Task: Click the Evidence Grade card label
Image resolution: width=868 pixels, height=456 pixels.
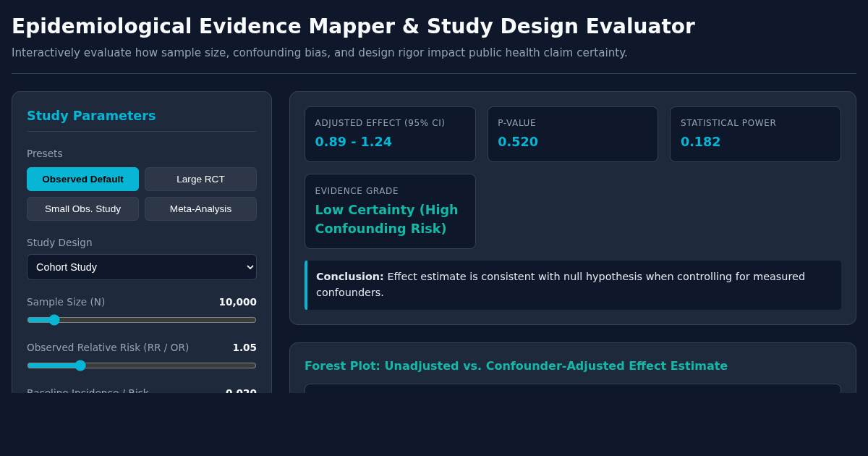Action: coord(357,191)
